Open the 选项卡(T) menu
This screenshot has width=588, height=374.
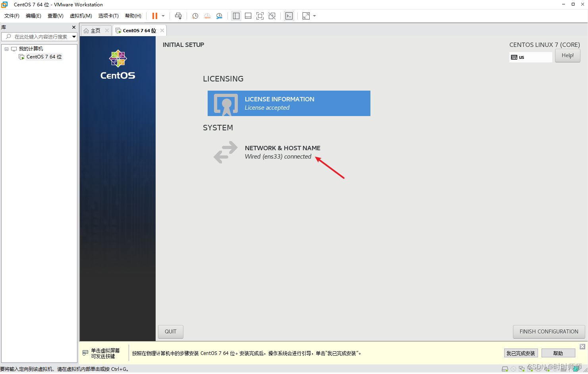point(108,16)
